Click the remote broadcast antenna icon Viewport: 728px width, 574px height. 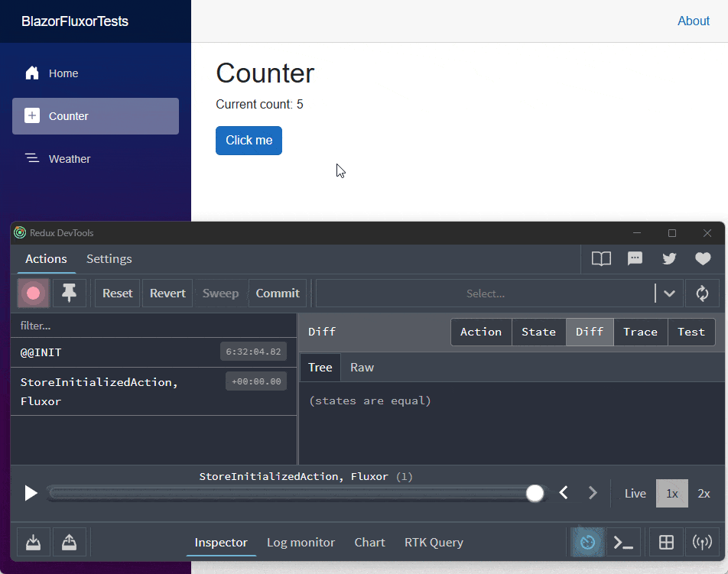click(702, 542)
